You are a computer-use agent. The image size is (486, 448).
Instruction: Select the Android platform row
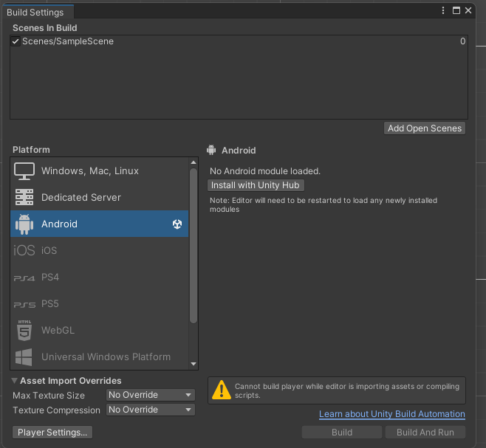pos(99,224)
